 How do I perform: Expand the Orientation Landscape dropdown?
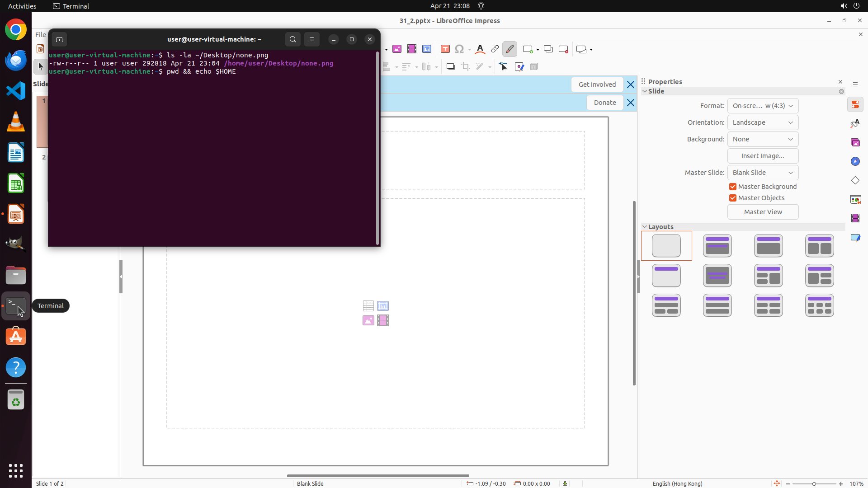point(763,122)
